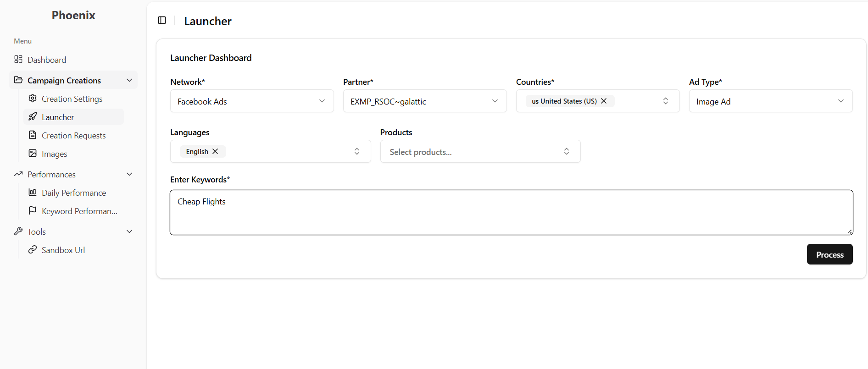
Task: Click the Images picture icon
Action: [33, 154]
